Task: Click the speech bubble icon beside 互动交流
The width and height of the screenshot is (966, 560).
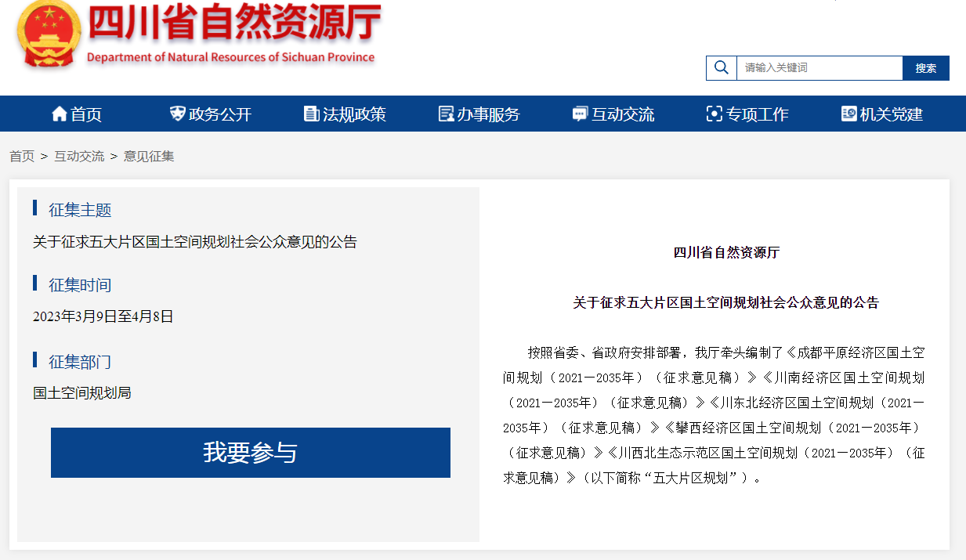Action: [580, 113]
